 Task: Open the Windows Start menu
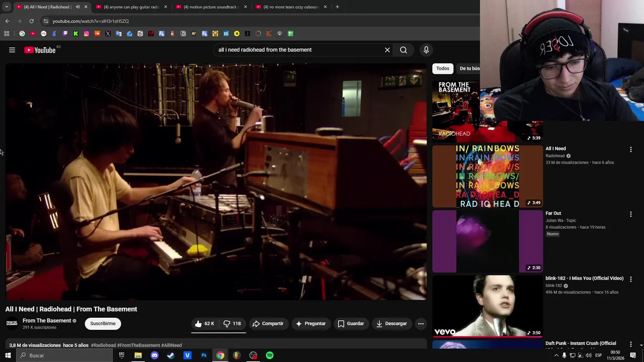8,355
